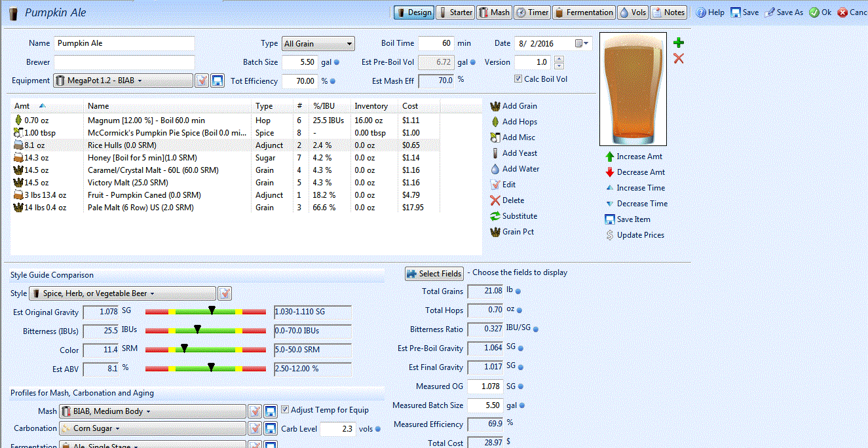This screenshot has width=868, height=448.
Task: Open the Notes tab
Action: pos(668,12)
